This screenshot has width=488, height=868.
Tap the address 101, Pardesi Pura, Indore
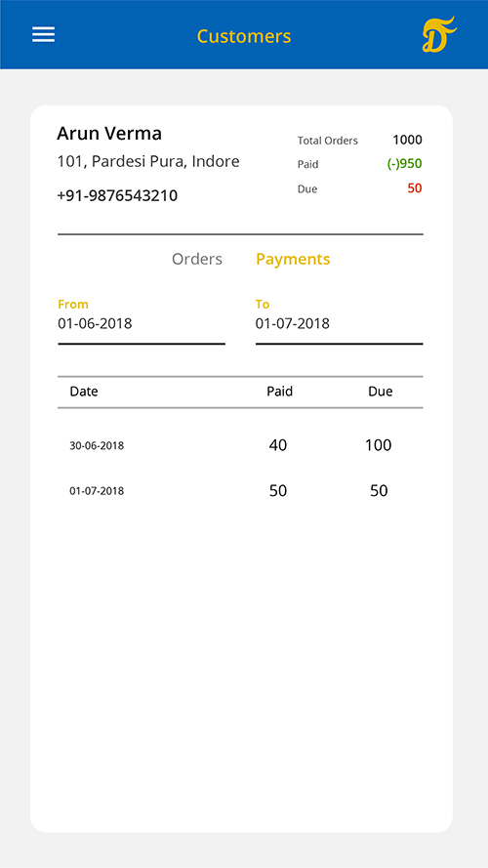(148, 162)
